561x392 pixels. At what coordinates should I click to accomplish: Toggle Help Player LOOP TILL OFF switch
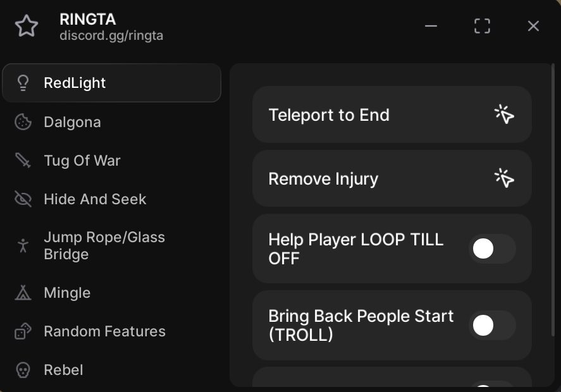[492, 248]
